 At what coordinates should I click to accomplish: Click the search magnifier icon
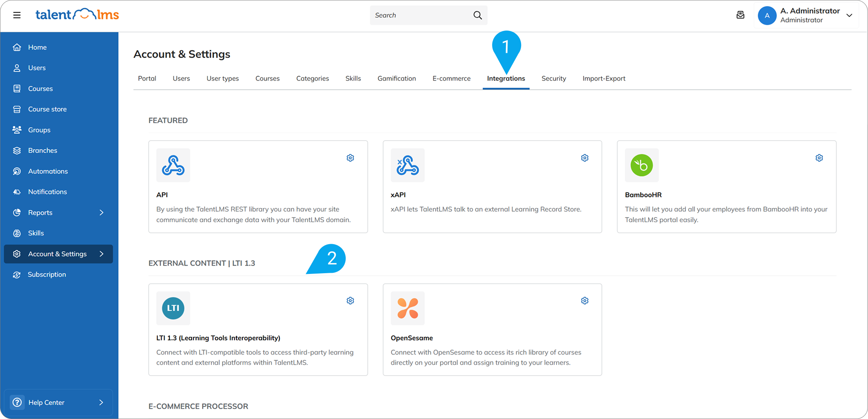pyautogui.click(x=477, y=15)
